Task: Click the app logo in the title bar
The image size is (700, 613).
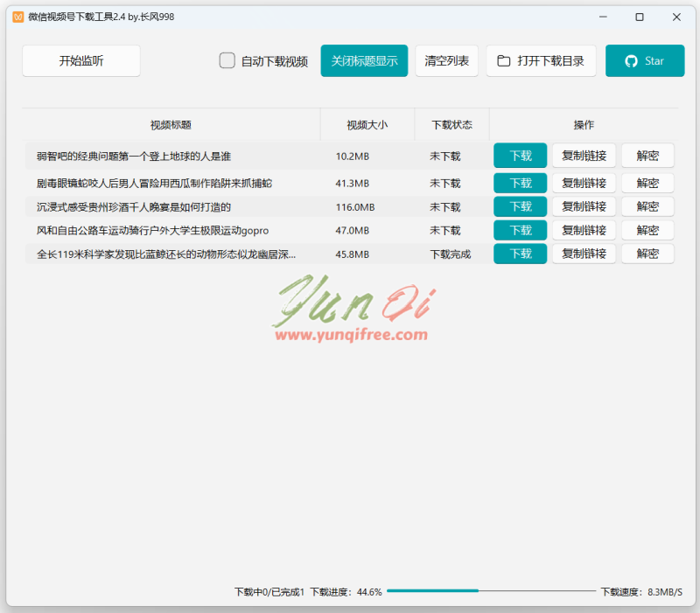Action: coord(18,17)
